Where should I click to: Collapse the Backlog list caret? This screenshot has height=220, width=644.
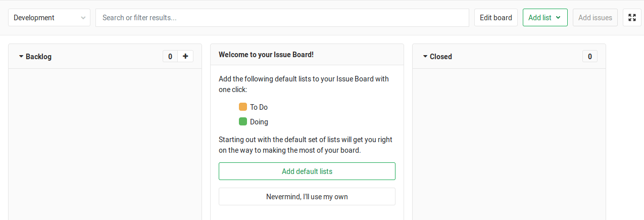click(x=21, y=57)
